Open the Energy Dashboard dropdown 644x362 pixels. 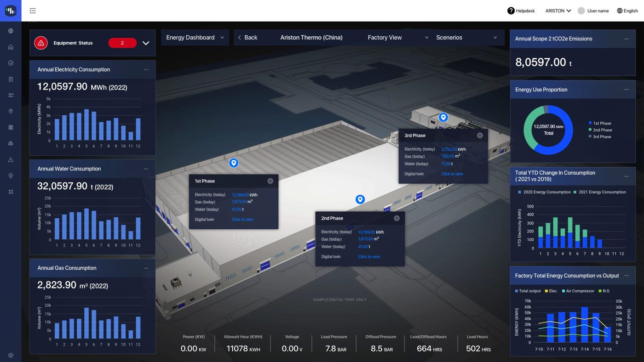click(x=195, y=38)
